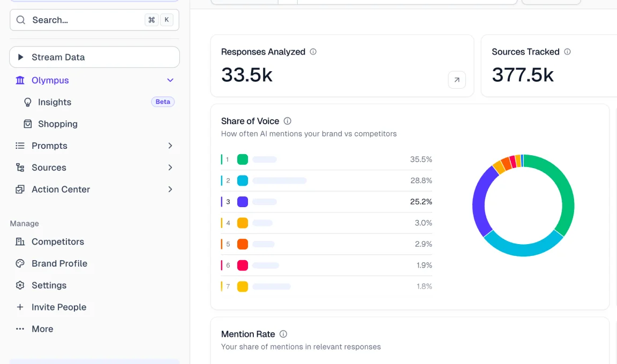Viewport: 617px width, 364px height.
Task: Click the Shopping bag icon
Action: 28,124
